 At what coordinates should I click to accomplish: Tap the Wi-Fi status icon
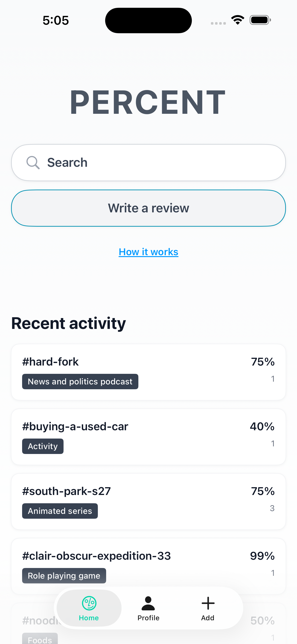coord(238,20)
